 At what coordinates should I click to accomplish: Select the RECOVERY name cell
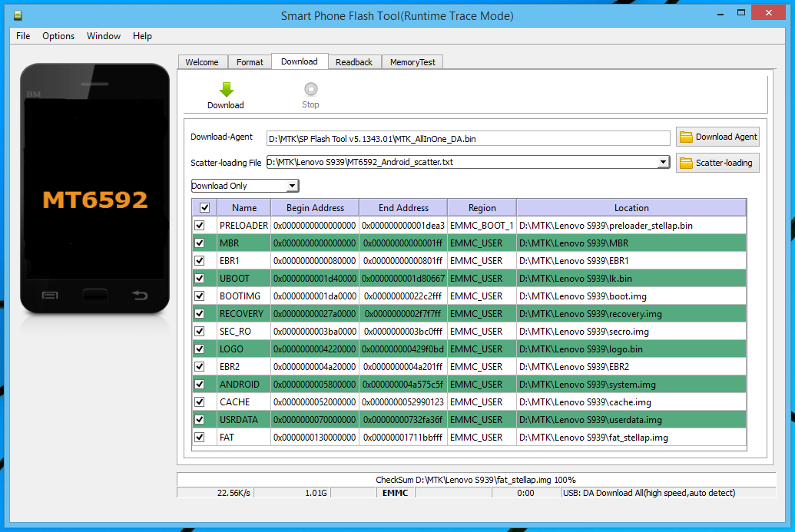(243, 314)
